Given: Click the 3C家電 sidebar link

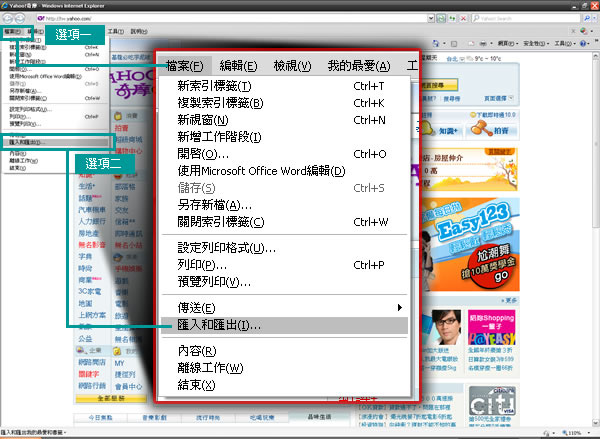Looking at the screenshot, I should pyautogui.click(x=90, y=291).
